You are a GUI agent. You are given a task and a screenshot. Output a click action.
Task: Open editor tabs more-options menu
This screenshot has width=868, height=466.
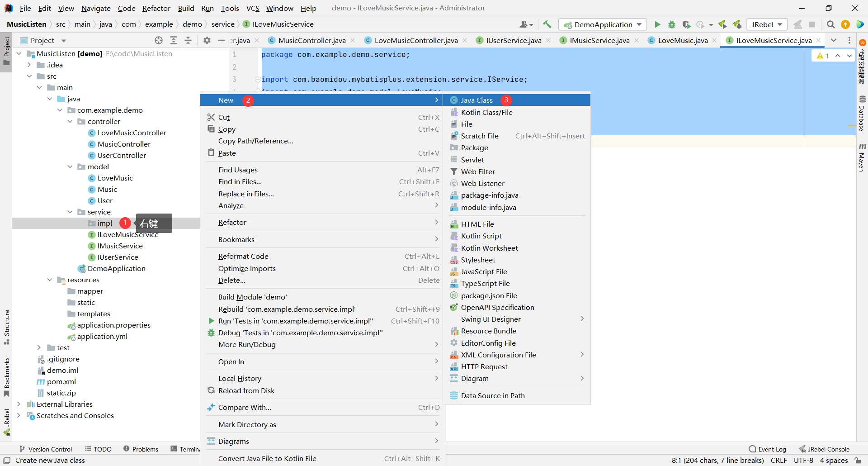pyautogui.click(x=849, y=40)
